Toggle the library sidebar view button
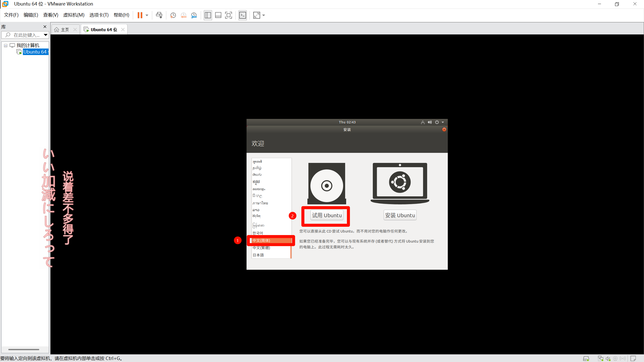 tap(208, 15)
